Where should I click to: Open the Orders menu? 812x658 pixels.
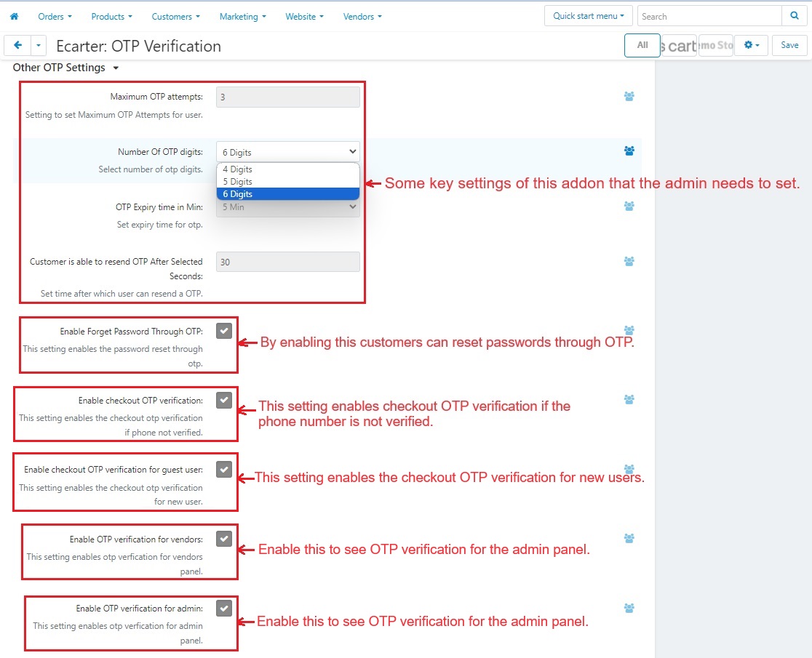coord(55,17)
